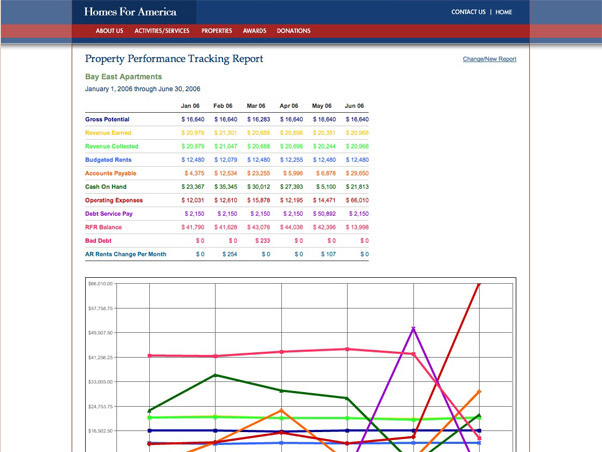This screenshot has height=452, width=602.
Task: Click AR Rents Change May 06 value $ 107
Action: pos(328,254)
